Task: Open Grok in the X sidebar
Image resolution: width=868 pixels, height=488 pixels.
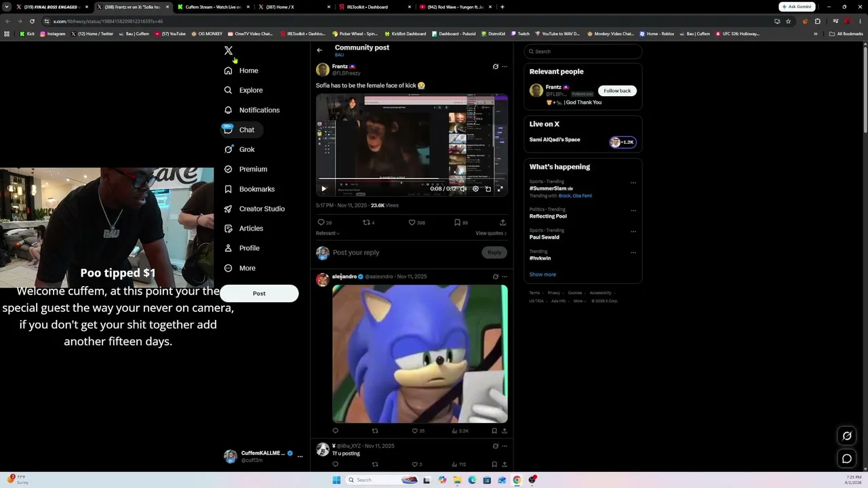Action: 239,149
